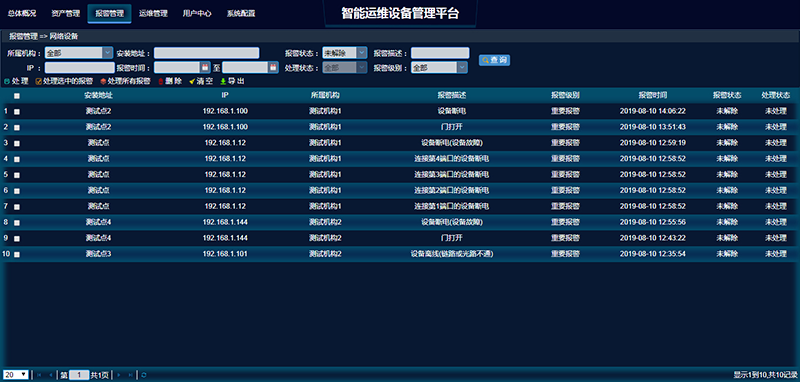Check row 8 测试点4 设备断电 checkbox
800x382 pixels.
[17, 222]
